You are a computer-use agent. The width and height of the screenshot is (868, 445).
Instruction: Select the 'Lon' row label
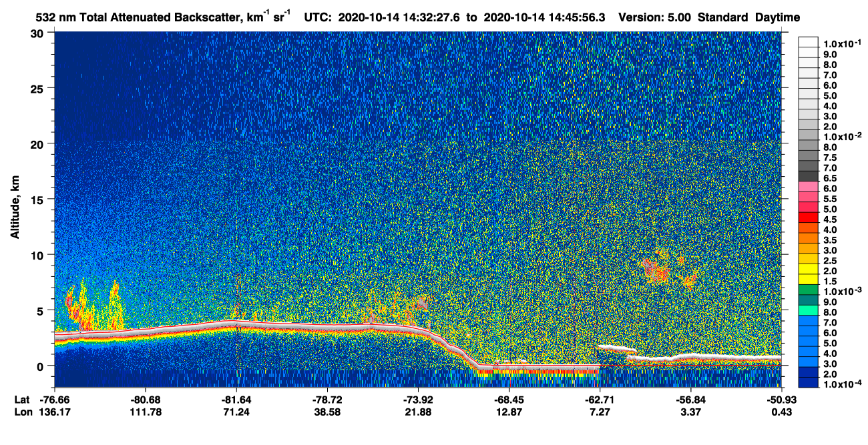coord(23,412)
